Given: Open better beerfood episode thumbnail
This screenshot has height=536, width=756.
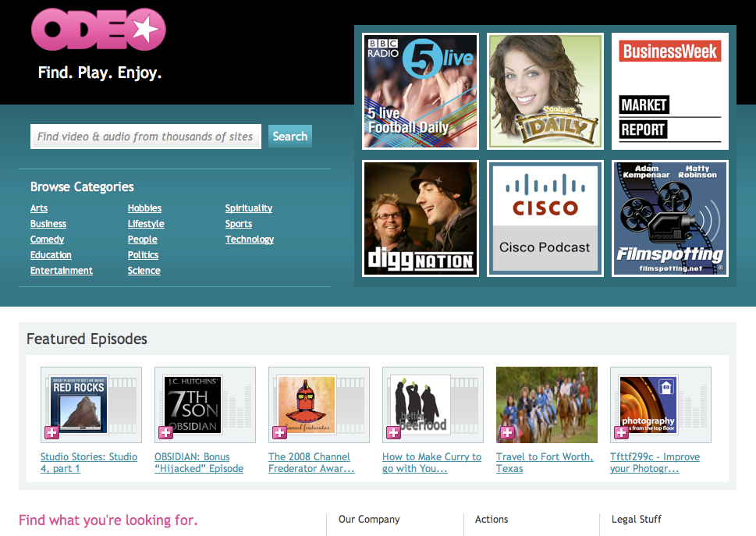Looking at the screenshot, I should click(x=432, y=405).
